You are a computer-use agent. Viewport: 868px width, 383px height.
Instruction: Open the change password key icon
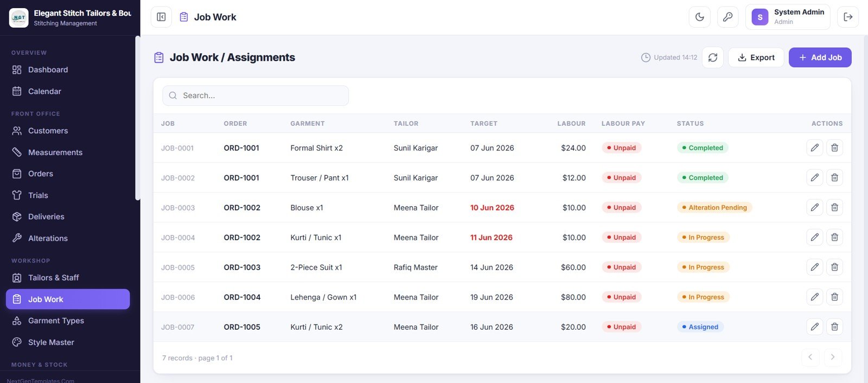click(728, 17)
